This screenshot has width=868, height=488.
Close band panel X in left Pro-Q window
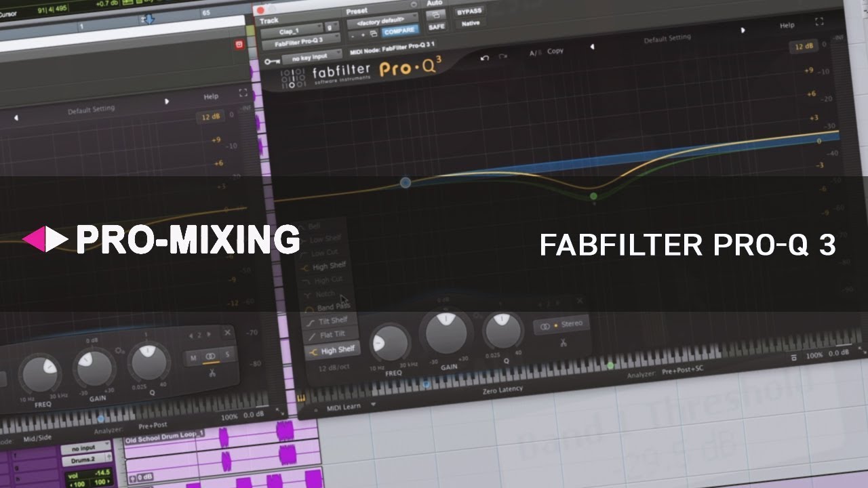(x=227, y=333)
